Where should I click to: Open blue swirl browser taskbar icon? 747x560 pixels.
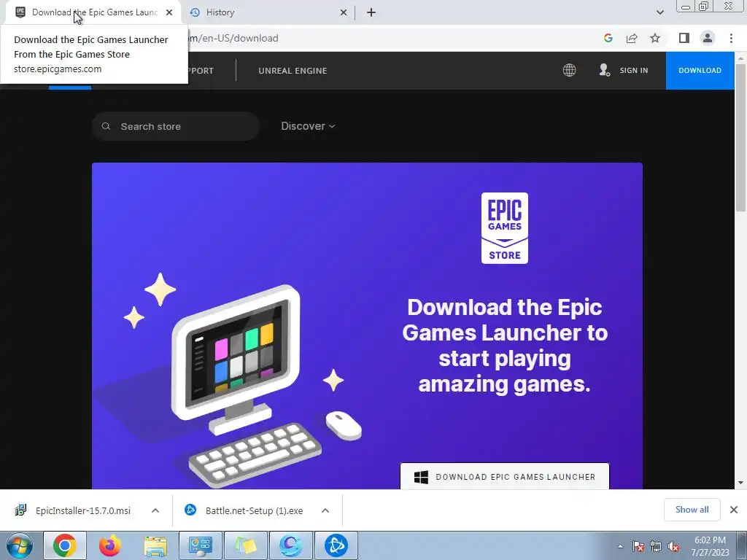(x=290, y=545)
